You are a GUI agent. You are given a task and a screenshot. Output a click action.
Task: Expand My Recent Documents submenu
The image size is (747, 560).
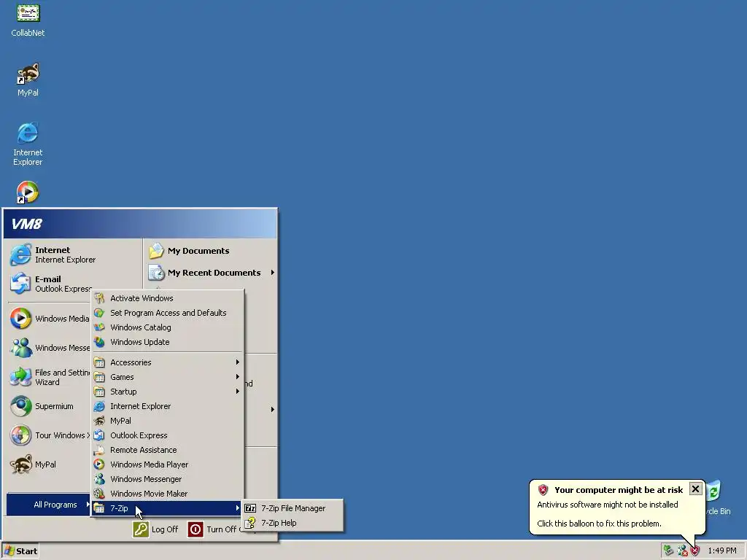click(x=212, y=273)
